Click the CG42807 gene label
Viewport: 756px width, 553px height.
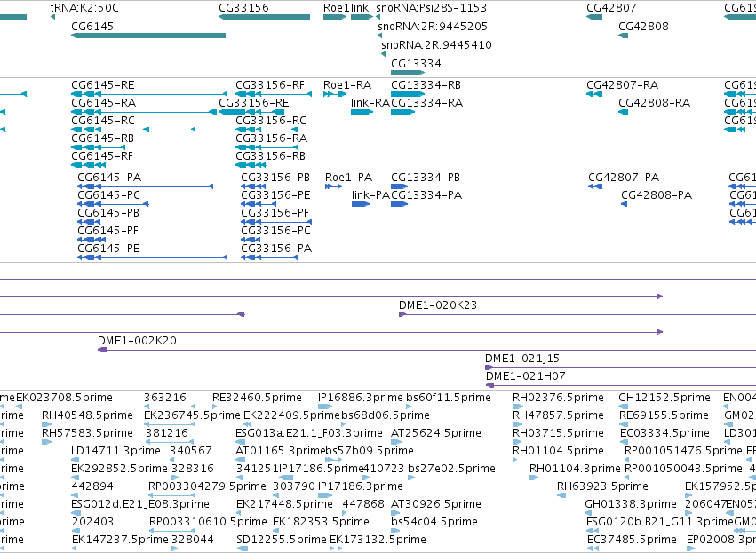pos(611,8)
